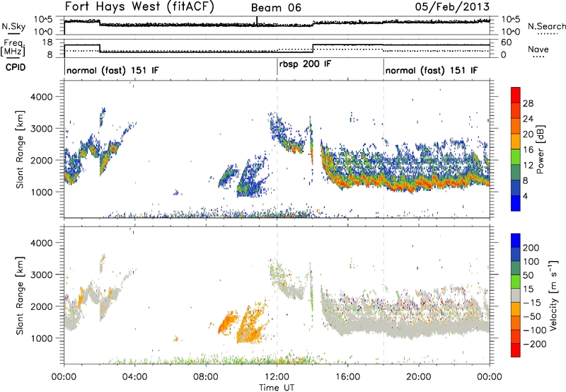
Task: Click the 'normal (fast) 151 IF' label after 18:00
Action: click(x=432, y=70)
